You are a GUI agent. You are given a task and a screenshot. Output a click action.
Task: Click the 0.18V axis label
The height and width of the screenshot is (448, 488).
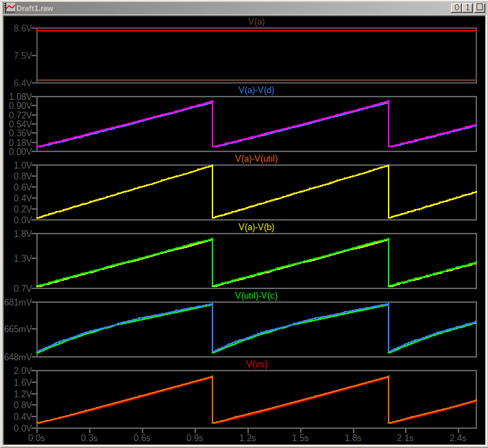tap(21, 142)
